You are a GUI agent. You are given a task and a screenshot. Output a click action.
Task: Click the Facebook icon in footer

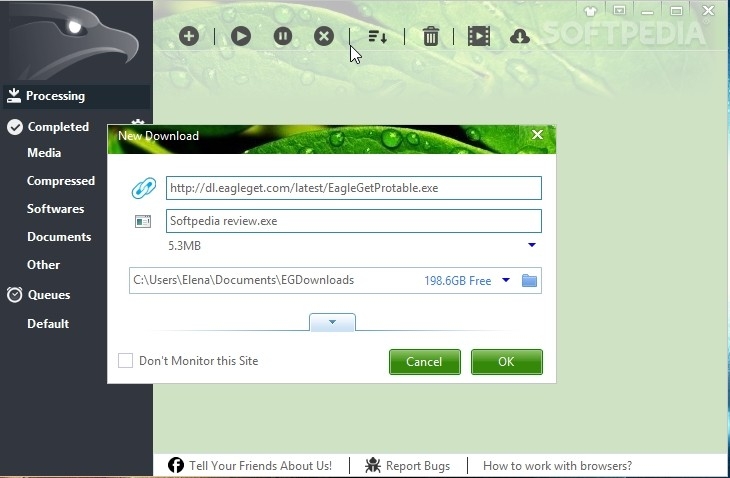(176, 465)
